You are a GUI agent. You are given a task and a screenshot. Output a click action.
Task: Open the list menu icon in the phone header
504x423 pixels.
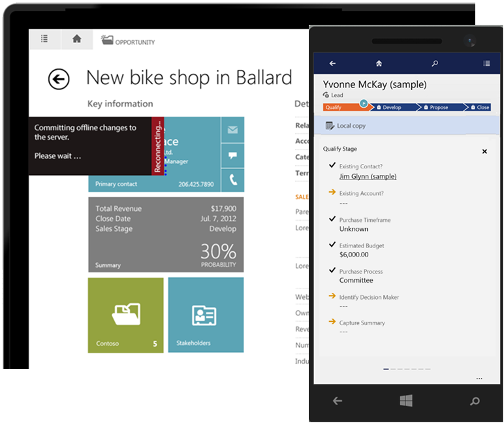(486, 64)
